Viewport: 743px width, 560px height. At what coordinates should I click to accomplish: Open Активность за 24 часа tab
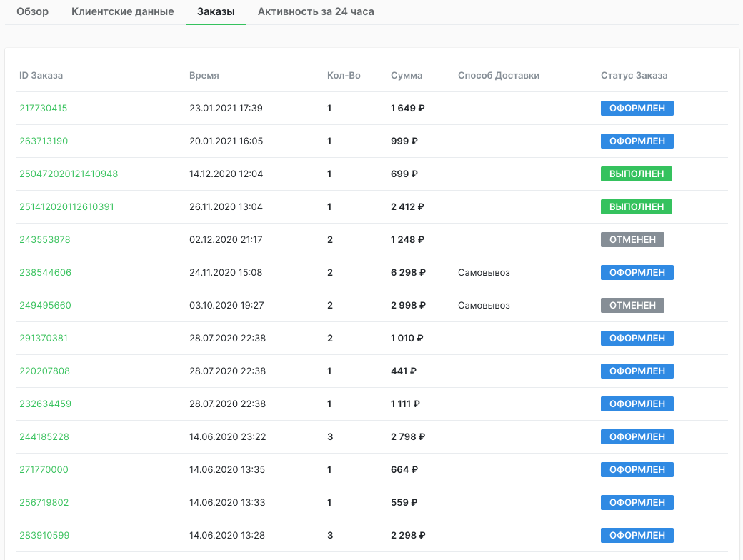coord(316,11)
